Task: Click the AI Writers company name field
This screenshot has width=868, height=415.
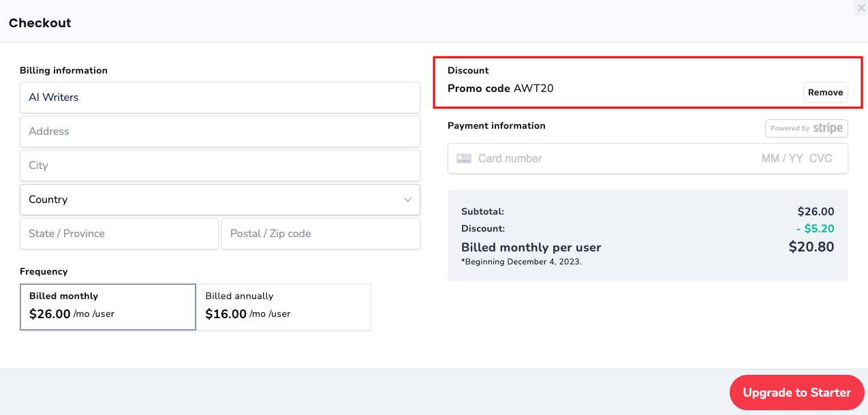Action: point(219,97)
